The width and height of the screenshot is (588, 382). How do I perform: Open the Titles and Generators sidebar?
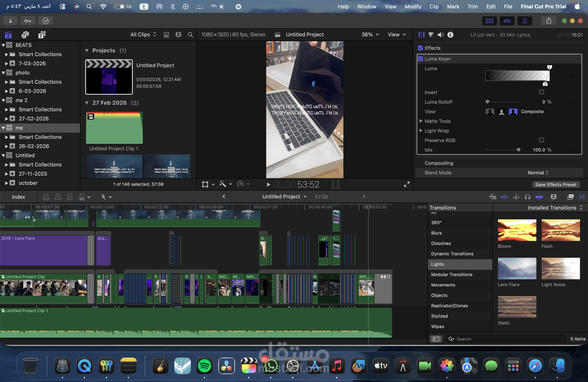point(42,35)
